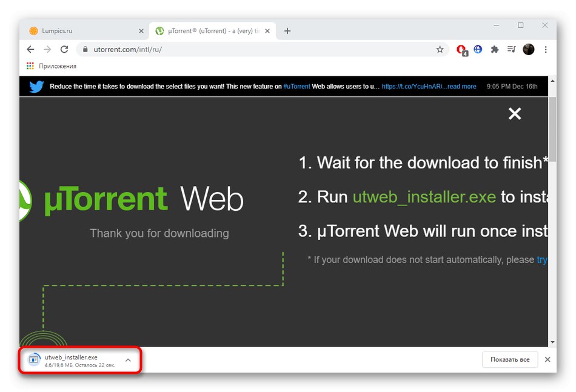Minimize the Chrome window

tap(497, 25)
